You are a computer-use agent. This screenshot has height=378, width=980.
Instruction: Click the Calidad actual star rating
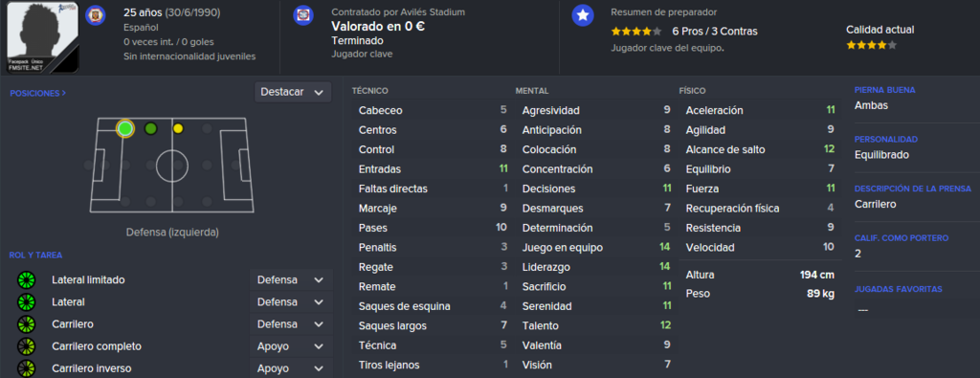pos(871,45)
